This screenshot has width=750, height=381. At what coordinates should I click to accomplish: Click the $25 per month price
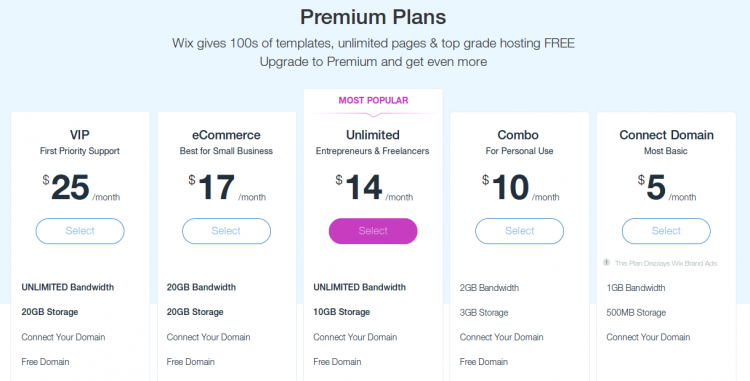click(x=81, y=187)
